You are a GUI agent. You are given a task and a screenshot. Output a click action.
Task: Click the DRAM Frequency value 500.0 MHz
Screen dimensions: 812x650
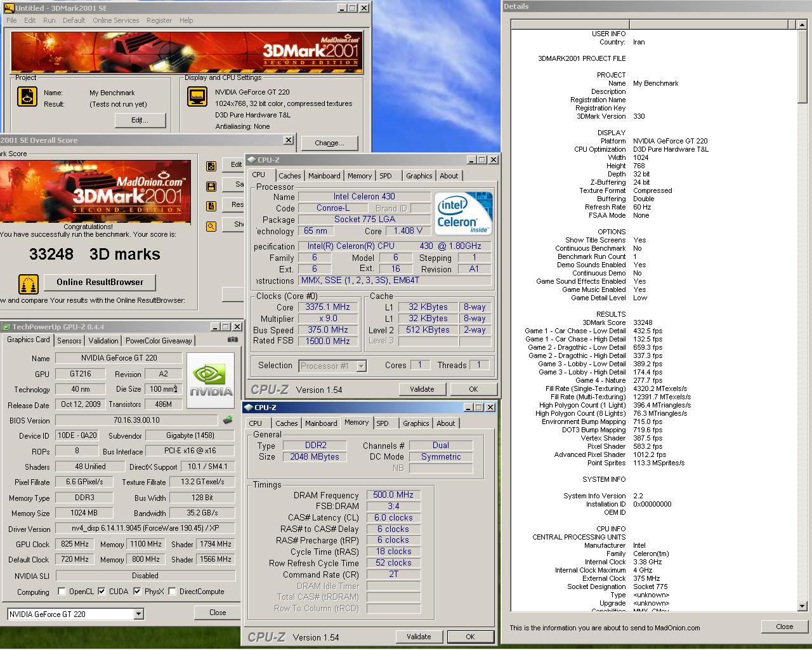pyautogui.click(x=393, y=495)
